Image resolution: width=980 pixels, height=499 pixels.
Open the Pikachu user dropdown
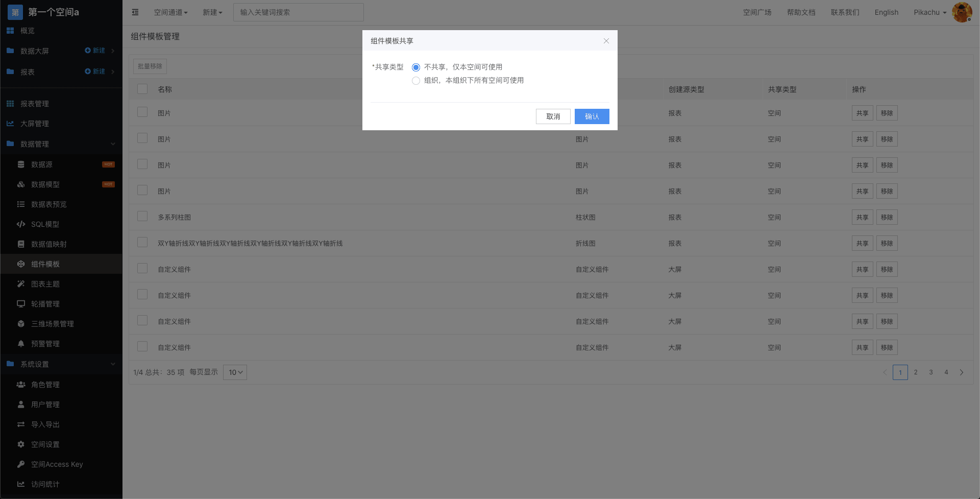pyautogui.click(x=930, y=12)
